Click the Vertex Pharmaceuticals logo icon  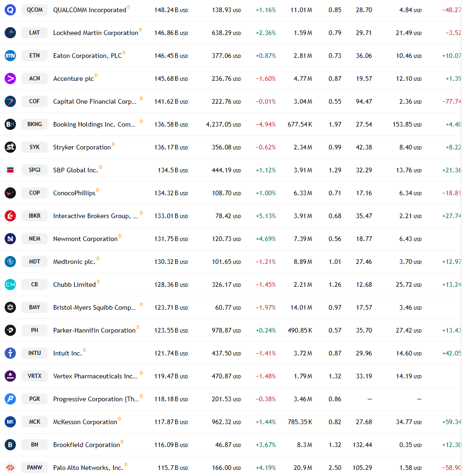10,376
